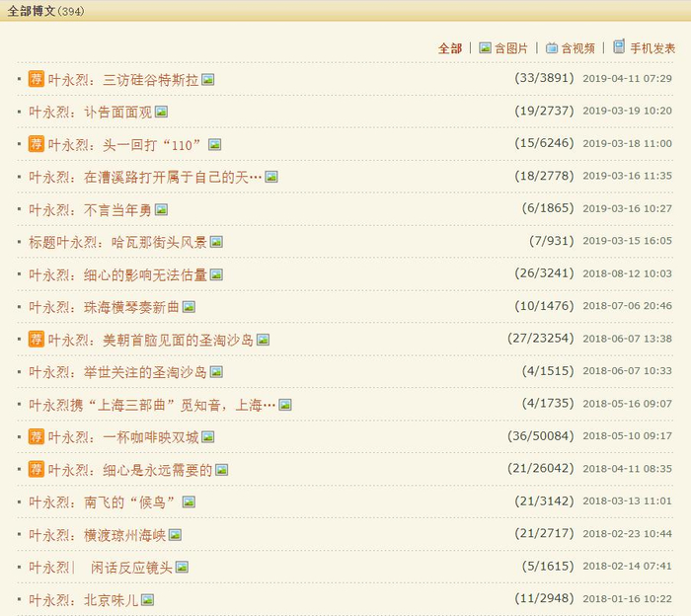Viewport: 691px width, 616px height.
Task: Open the post 叶永烈：头一回打“110”
Action: (x=124, y=145)
